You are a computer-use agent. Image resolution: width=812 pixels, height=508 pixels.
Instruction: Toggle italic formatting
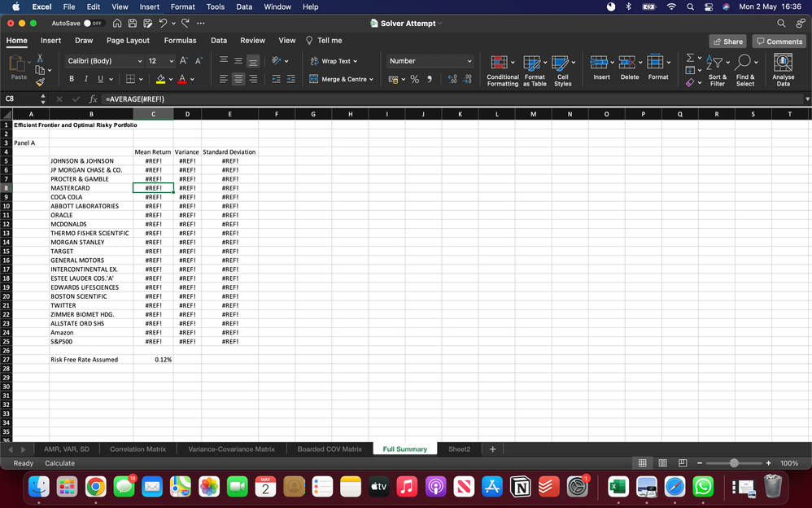click(x=86, y=79)
